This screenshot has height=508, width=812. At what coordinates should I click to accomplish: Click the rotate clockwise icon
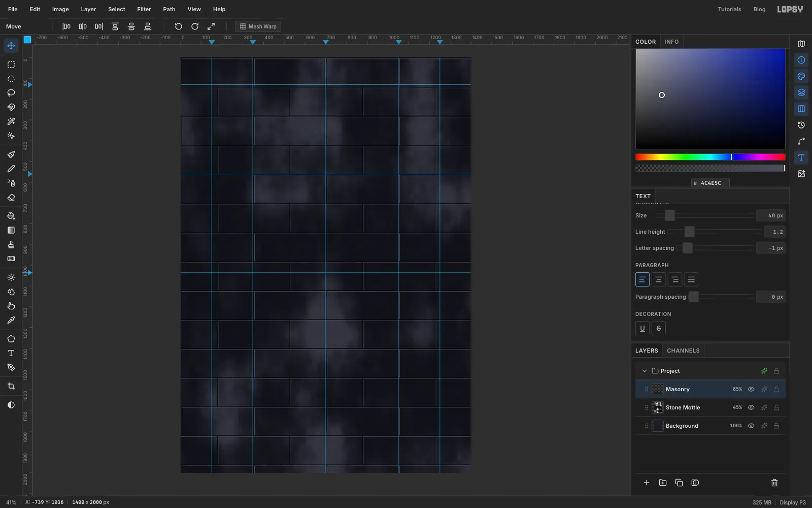point(195,26)
